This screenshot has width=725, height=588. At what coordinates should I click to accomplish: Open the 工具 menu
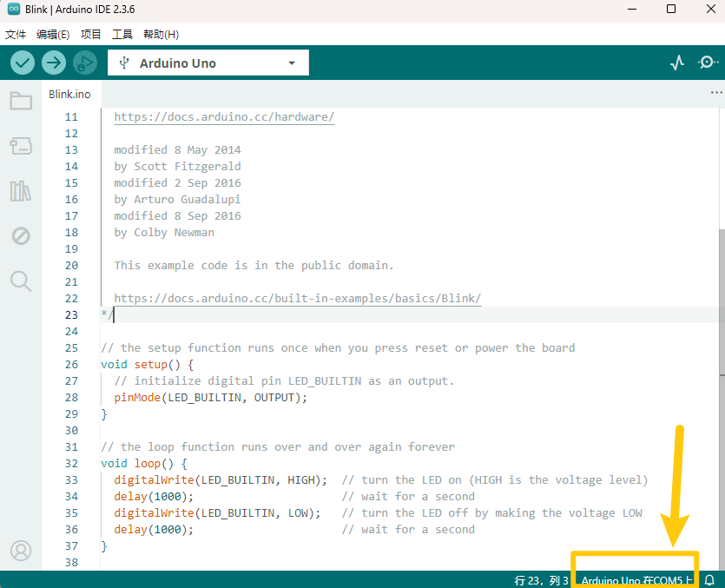coord(122,34)
